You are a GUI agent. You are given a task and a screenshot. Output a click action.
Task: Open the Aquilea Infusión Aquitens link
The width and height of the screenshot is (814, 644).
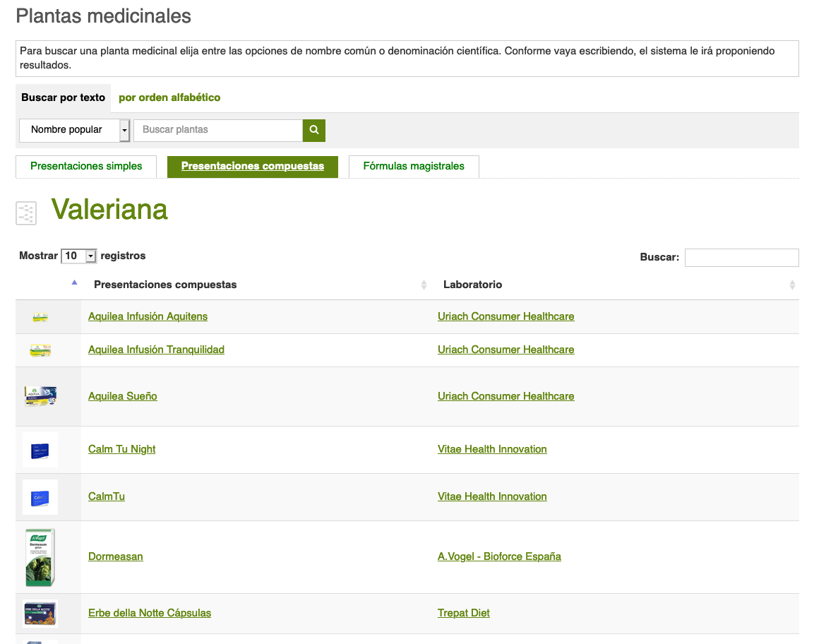pyautogui.click(x=148, y=316)
